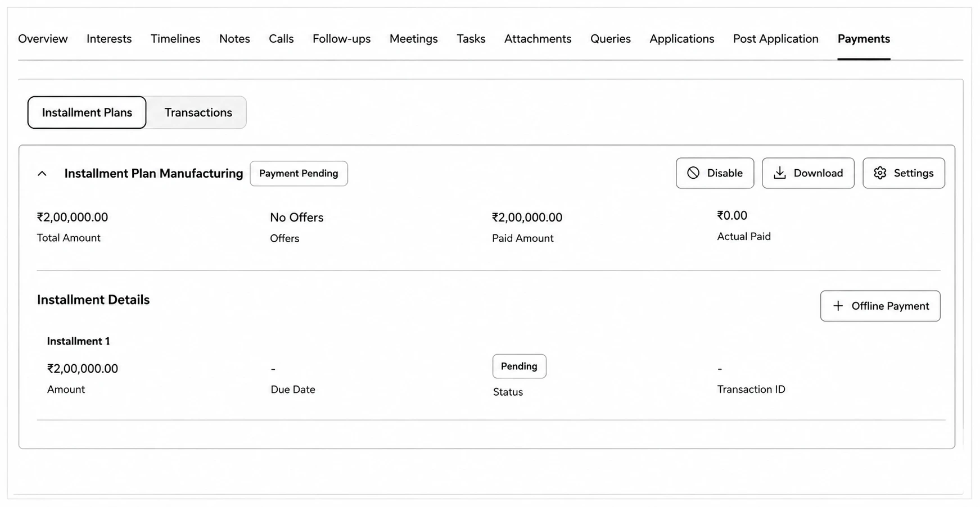View the Attachments tab
Viewport: 980px width, 507px height.
point(538,39)
